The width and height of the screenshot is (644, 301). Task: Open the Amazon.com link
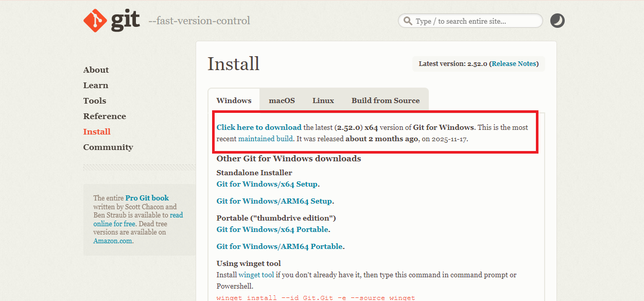tap(113, 241)
